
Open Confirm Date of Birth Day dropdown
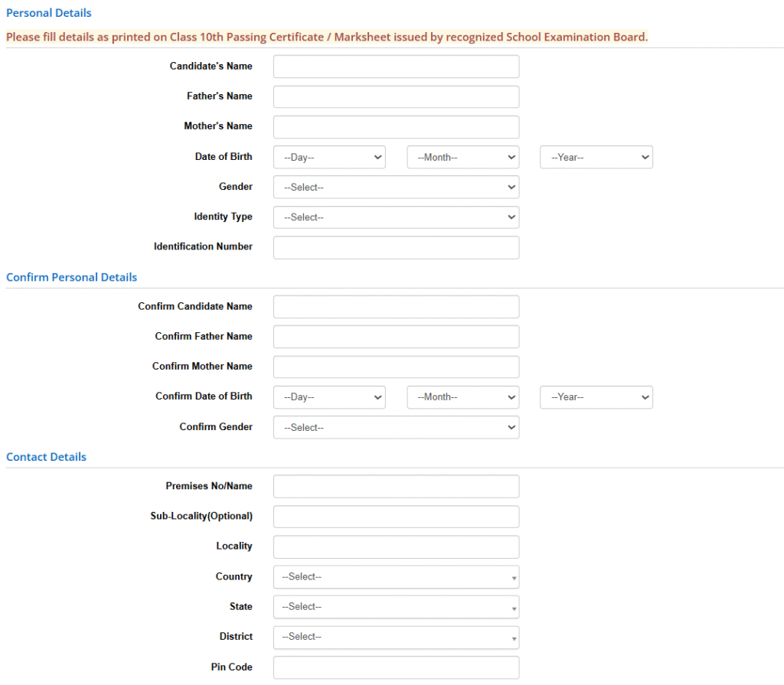click(329, 397)
